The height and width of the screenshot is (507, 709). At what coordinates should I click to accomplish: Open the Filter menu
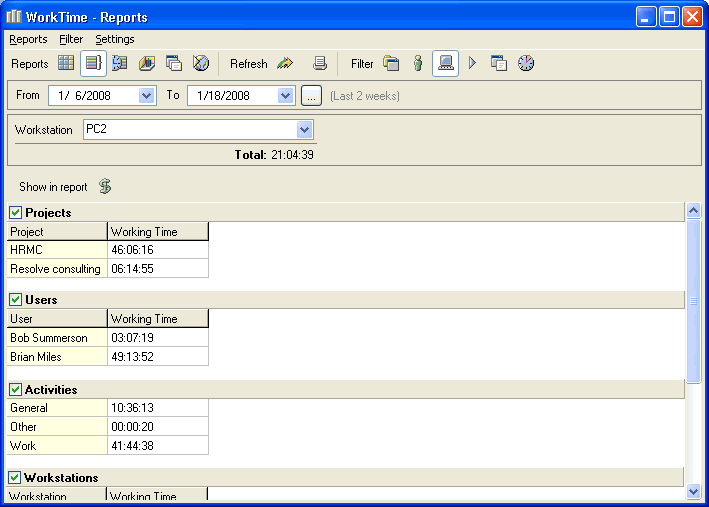tap(71, 39)
